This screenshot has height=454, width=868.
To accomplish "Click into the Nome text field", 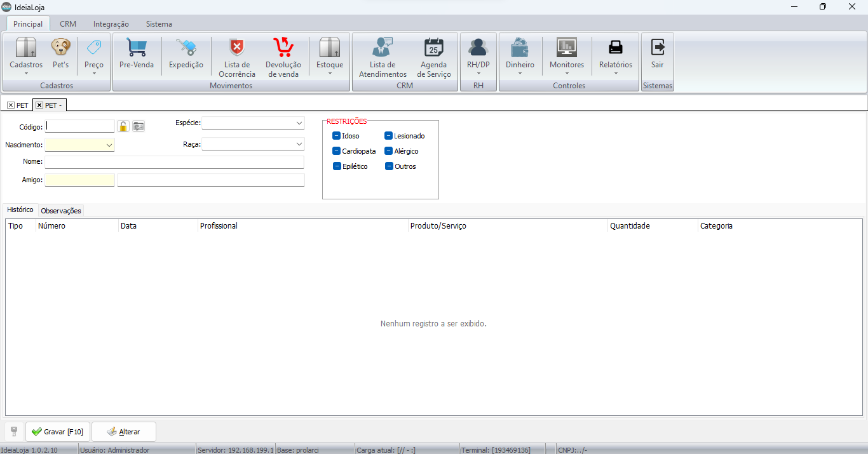I will [x=174, y=163].
